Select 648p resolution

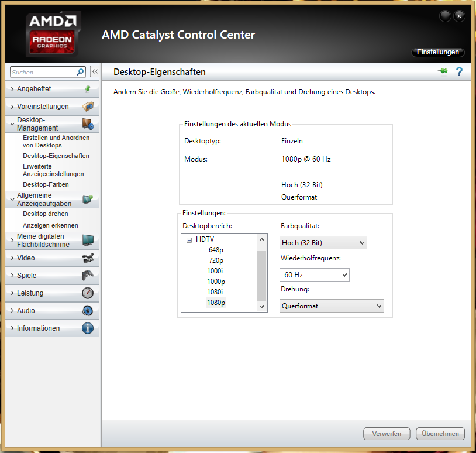tap(216, 250)
